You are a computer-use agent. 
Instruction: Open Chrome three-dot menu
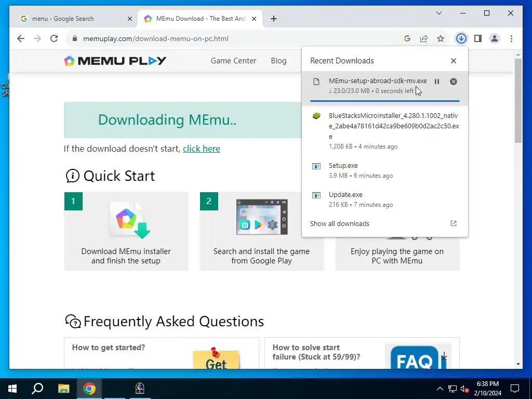511,38
